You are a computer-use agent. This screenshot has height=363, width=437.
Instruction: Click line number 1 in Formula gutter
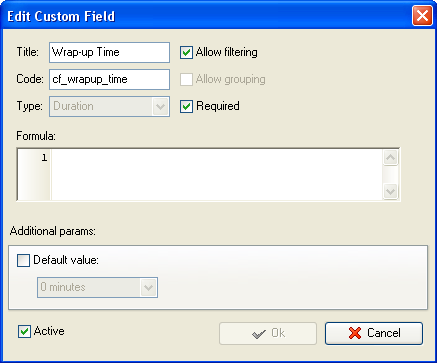[x=44, y=157]
